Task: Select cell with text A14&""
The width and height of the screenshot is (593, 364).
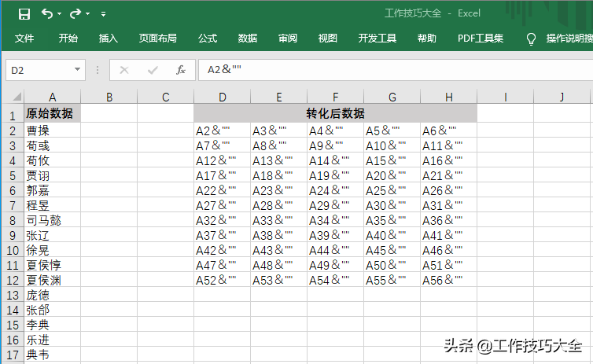Action: click(335, 160)
